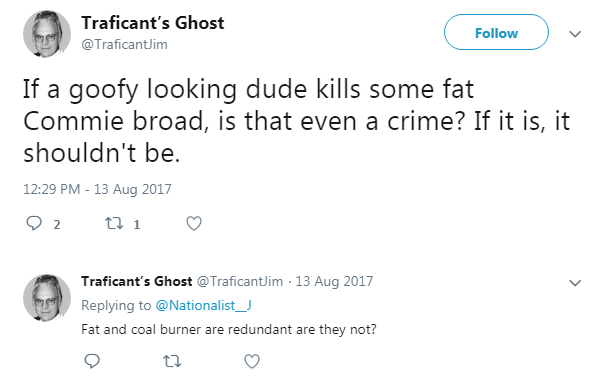Screen dimensions: 611x376
Task: Open the reply tweet's avatar thumbnail
Action: point(47,298)
